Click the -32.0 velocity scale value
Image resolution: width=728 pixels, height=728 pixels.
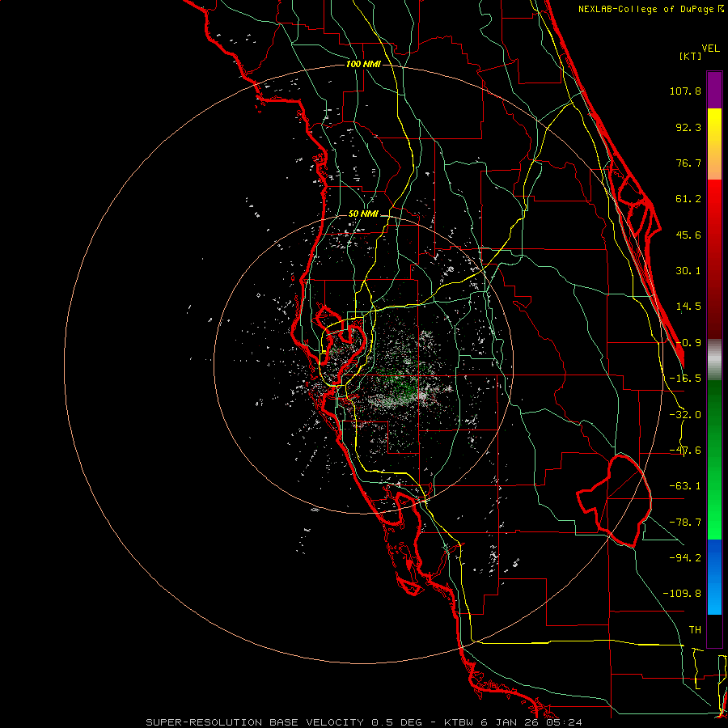tap(685, 415)
